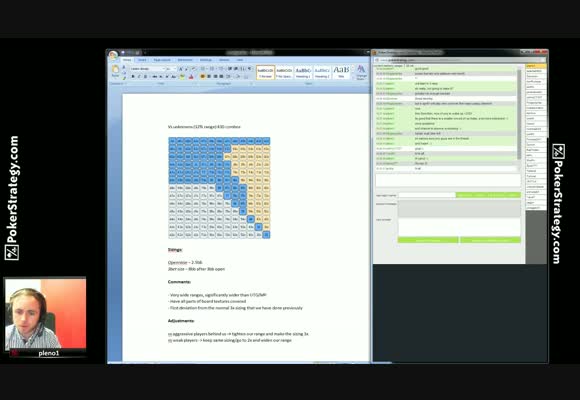Toggle Italic formatting
Viewport: 580px width, 400px height.
tap(139, 77)
